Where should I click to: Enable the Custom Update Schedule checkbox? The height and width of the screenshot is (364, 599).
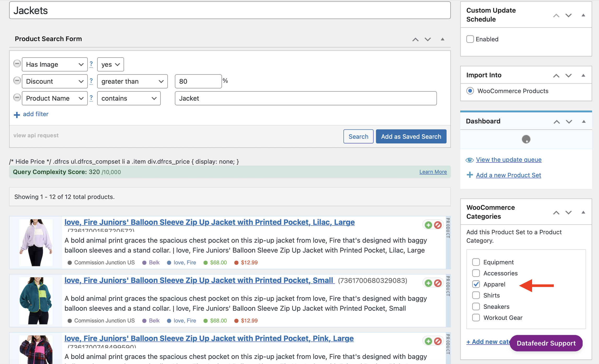[x=470, y=39]
